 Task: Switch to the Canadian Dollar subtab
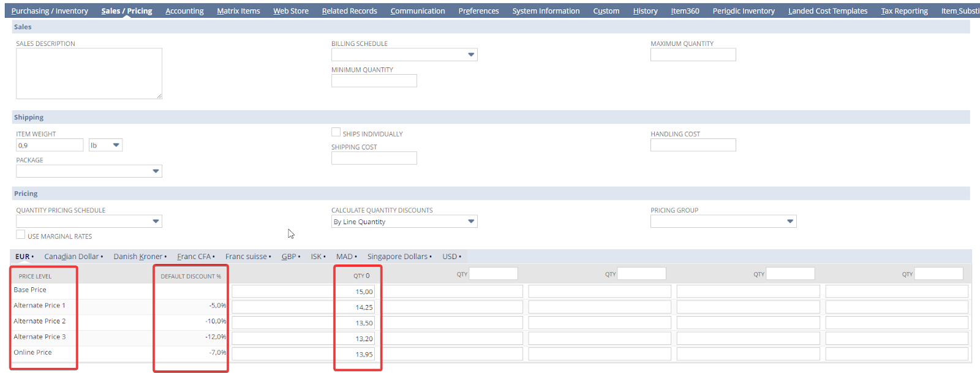click(72, 257)
